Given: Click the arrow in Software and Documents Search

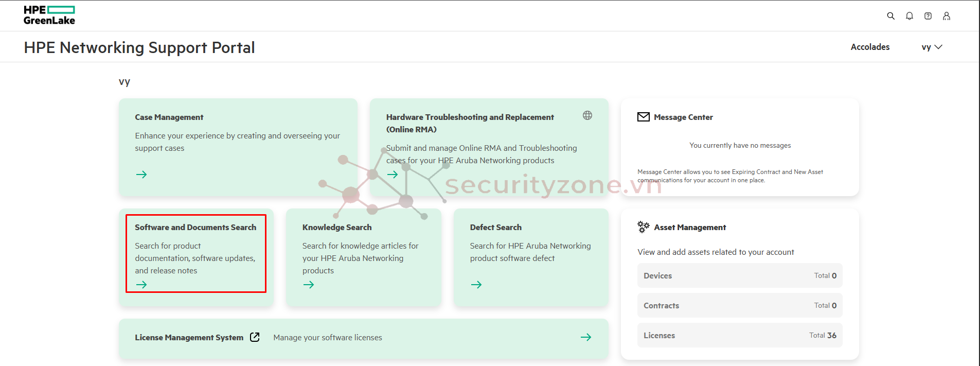Looking at the screenshot, I should [x=141, y=285].
